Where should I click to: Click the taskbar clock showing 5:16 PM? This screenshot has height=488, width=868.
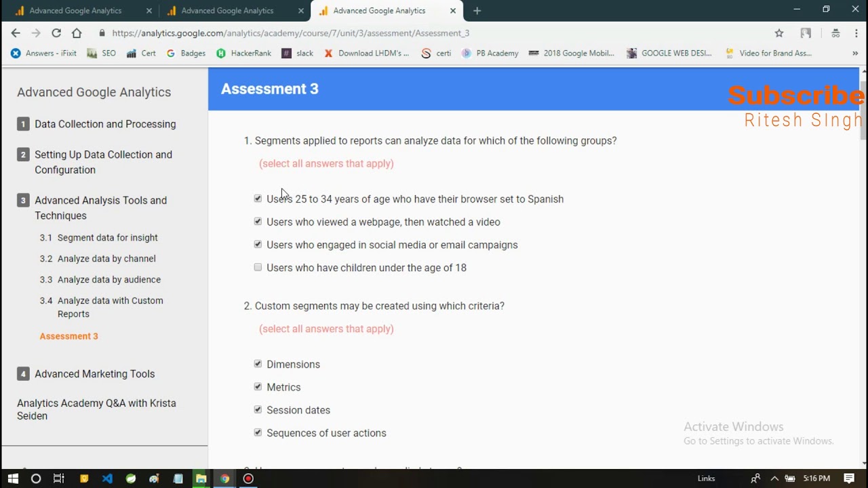816,479
